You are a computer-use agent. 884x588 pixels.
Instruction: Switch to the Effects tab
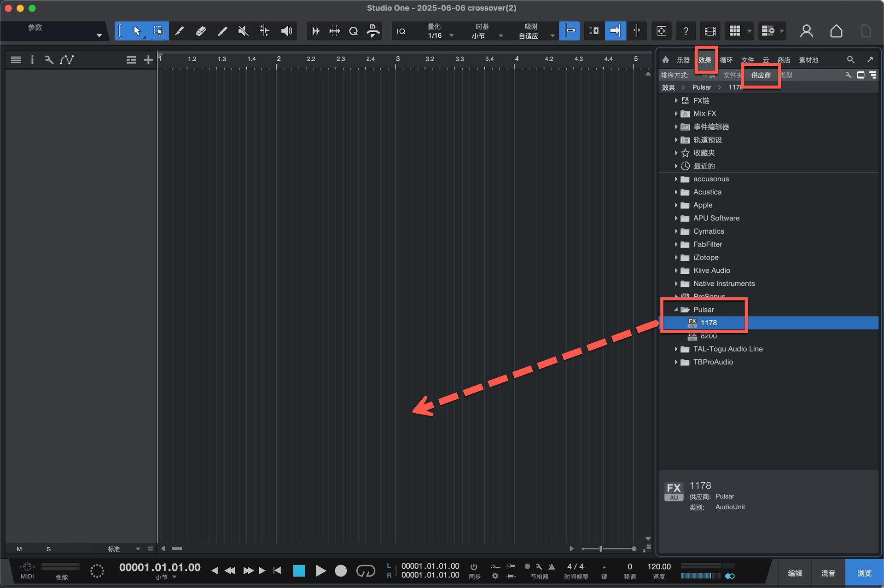coord(704,60)
